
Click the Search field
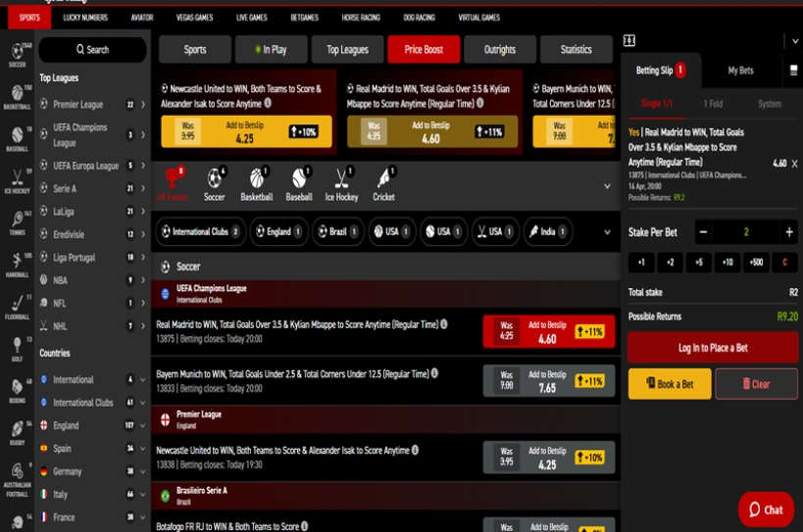[x=93, y=50]
